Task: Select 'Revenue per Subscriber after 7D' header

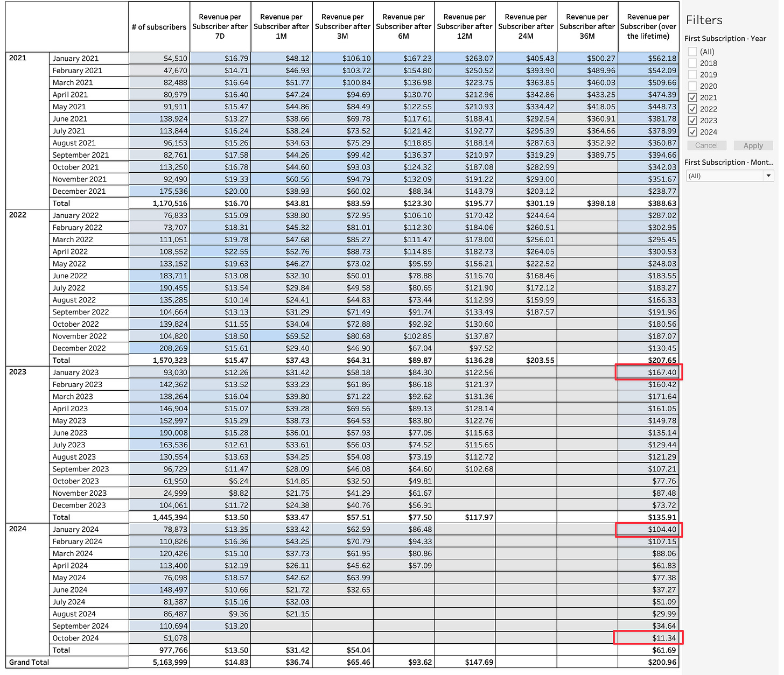Action: [x=220, y=27]
